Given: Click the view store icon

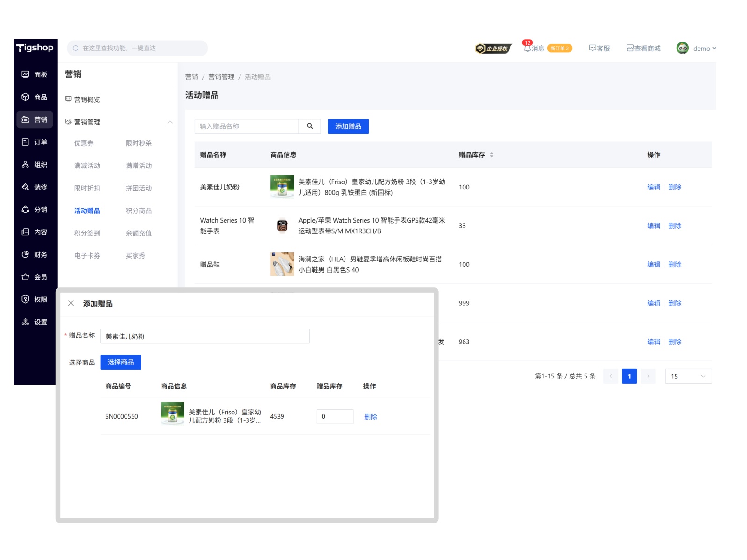Looking at the screenshot, I should 630,48.
